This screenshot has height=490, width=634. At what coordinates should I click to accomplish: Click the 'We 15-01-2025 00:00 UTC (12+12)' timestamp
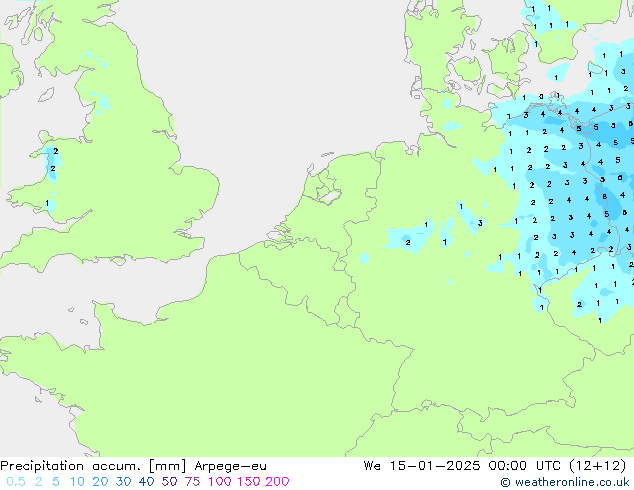coord(495,466)
